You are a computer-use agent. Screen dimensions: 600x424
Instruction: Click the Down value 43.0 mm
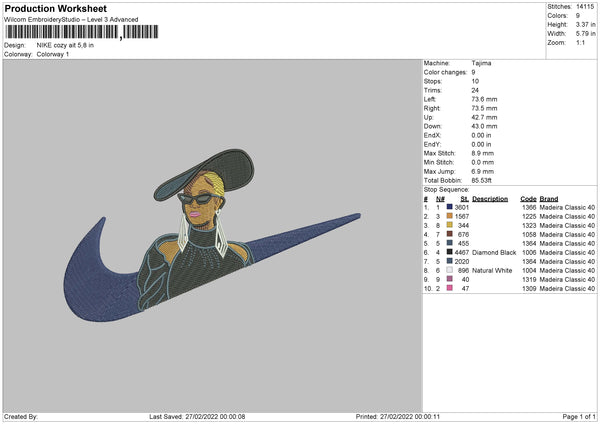coord(484,126)
